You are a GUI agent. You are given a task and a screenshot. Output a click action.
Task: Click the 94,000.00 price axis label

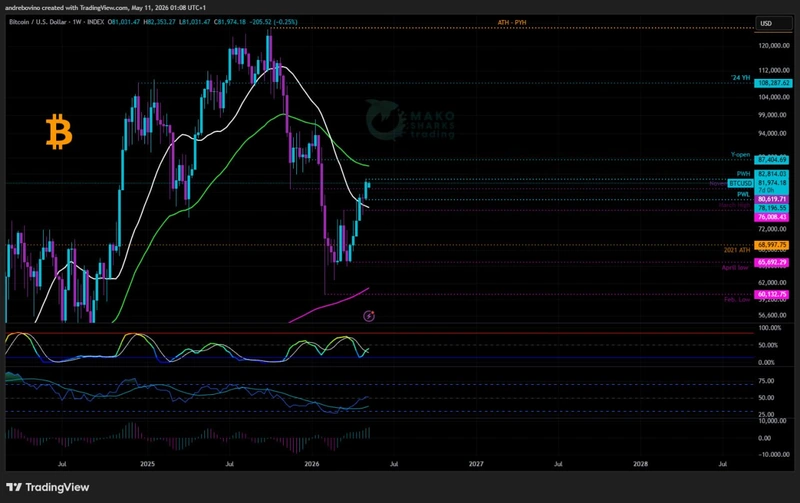(772, 133)
